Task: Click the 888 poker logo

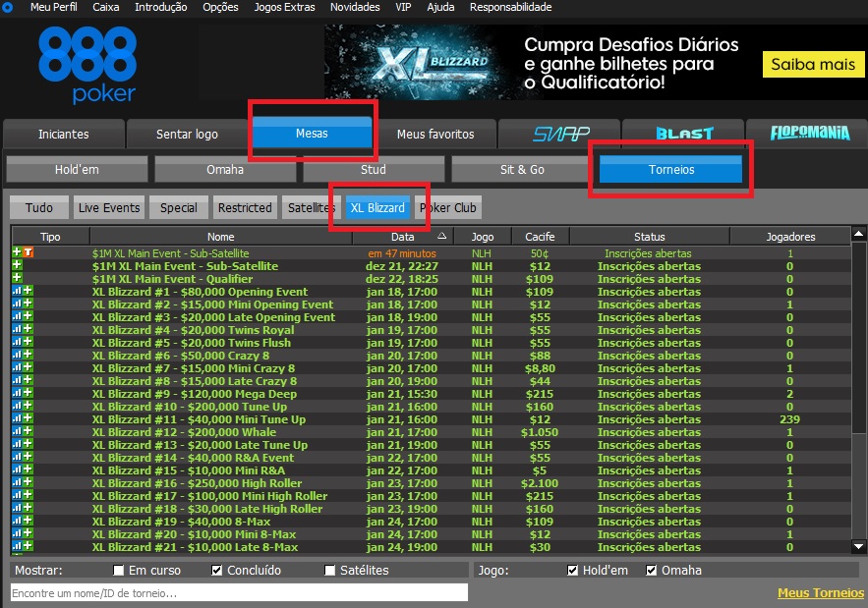Action: (87, 65)
